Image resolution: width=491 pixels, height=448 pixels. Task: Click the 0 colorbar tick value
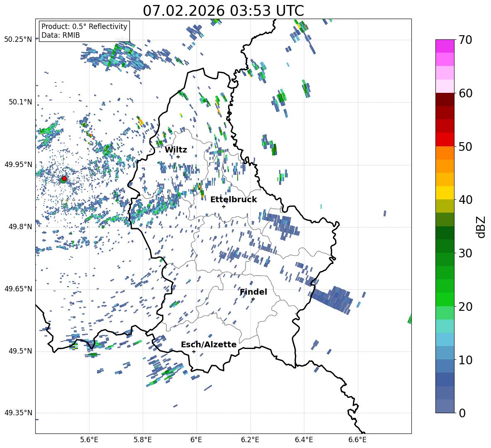tap(462, 413)
